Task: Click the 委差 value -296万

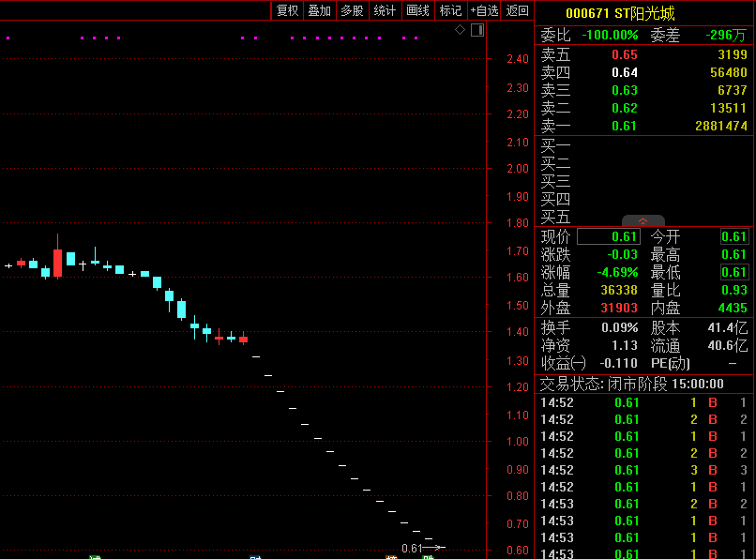Action: pos(726,35)
